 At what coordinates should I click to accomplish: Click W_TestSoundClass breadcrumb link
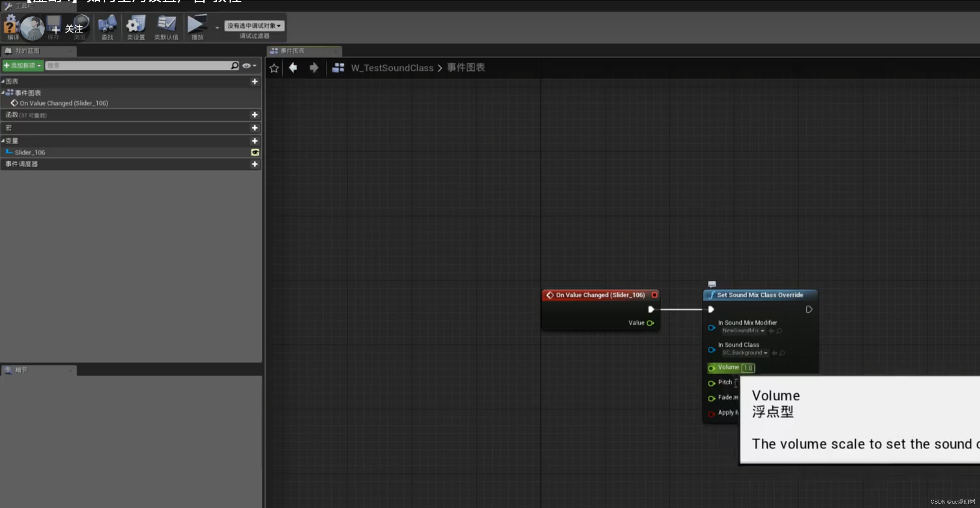click(x=392, y=68)
